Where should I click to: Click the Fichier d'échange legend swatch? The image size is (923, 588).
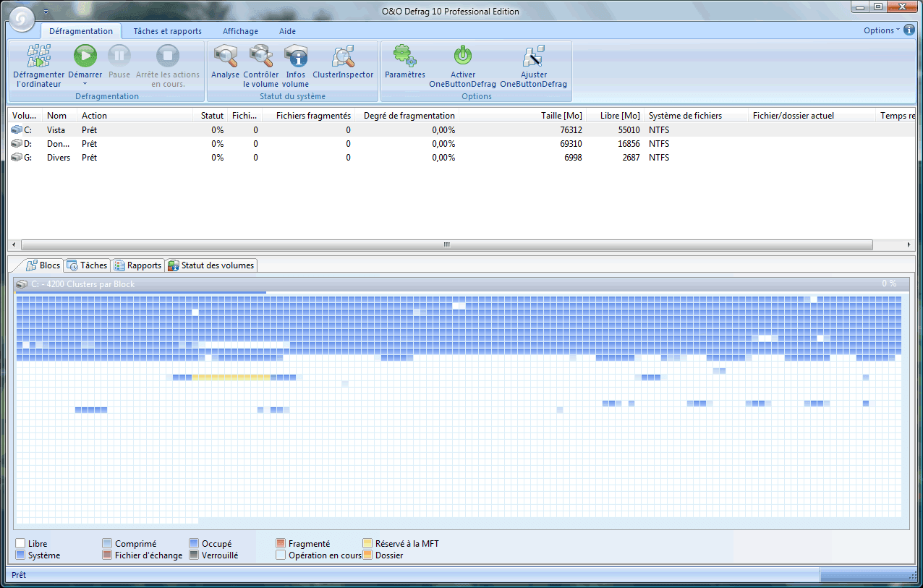coord(107,555)
